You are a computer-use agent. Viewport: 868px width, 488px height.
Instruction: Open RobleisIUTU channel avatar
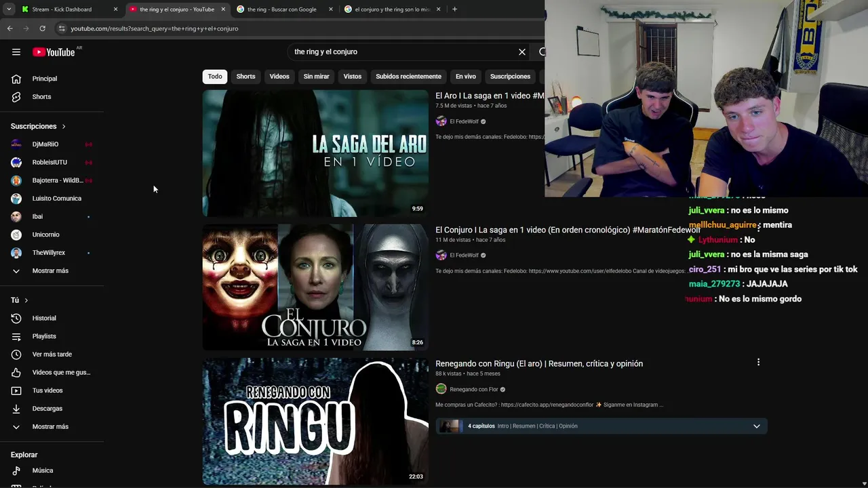coord(16,163)
